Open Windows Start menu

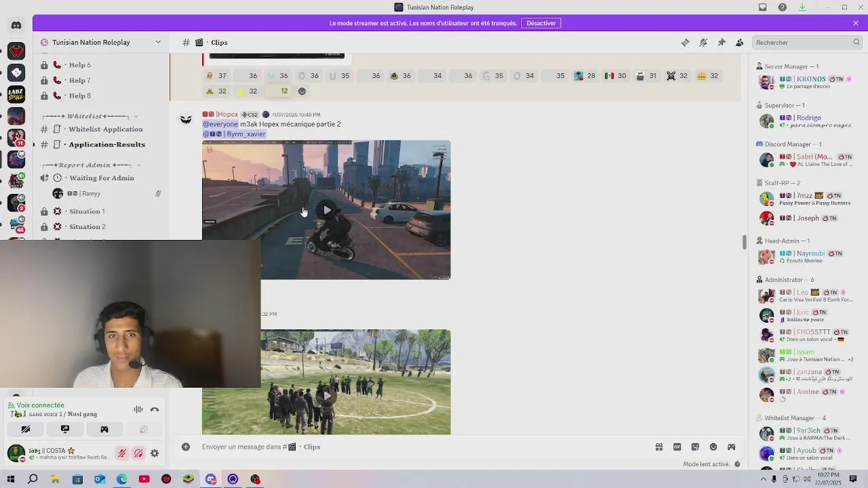(x=11, y=479)
